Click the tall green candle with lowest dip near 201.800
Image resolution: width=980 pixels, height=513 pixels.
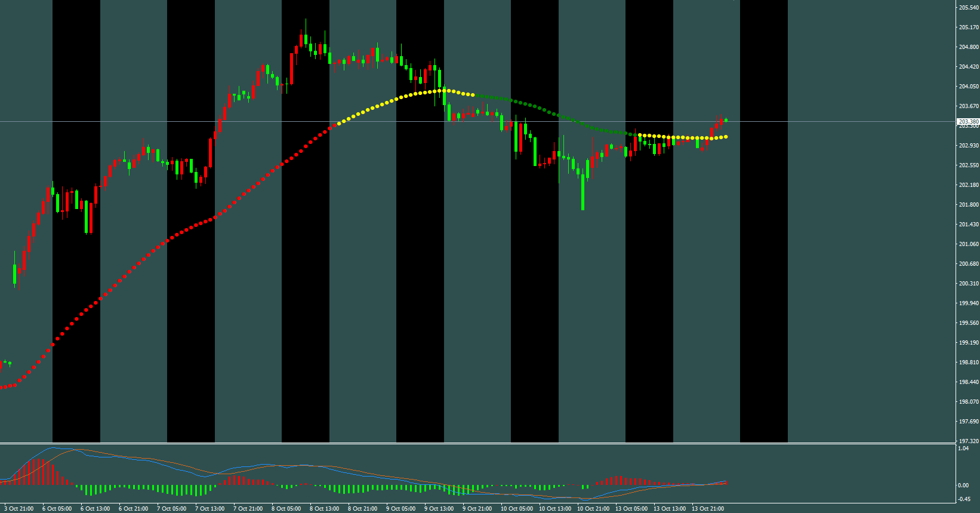tap(583, 192)
